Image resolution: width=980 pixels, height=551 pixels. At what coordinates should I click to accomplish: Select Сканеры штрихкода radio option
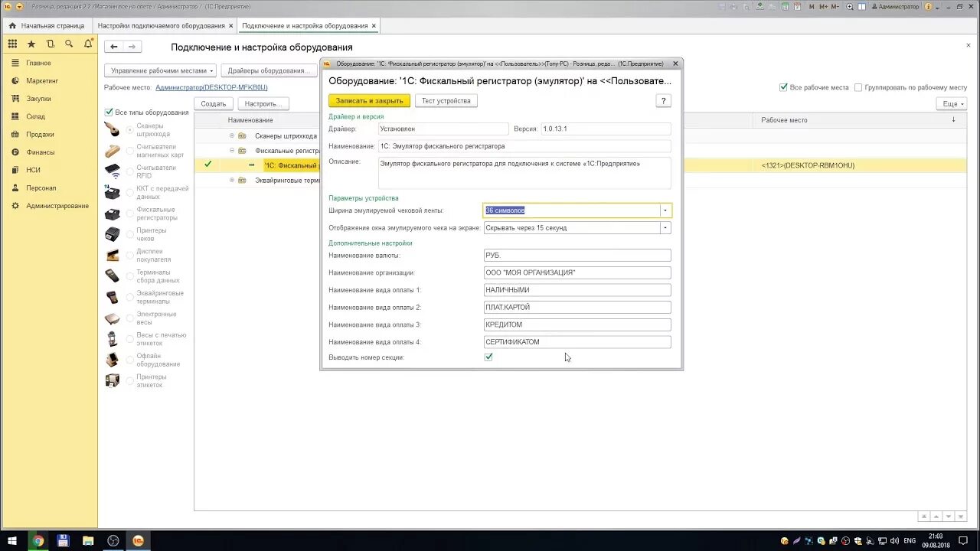pos(130,130)
